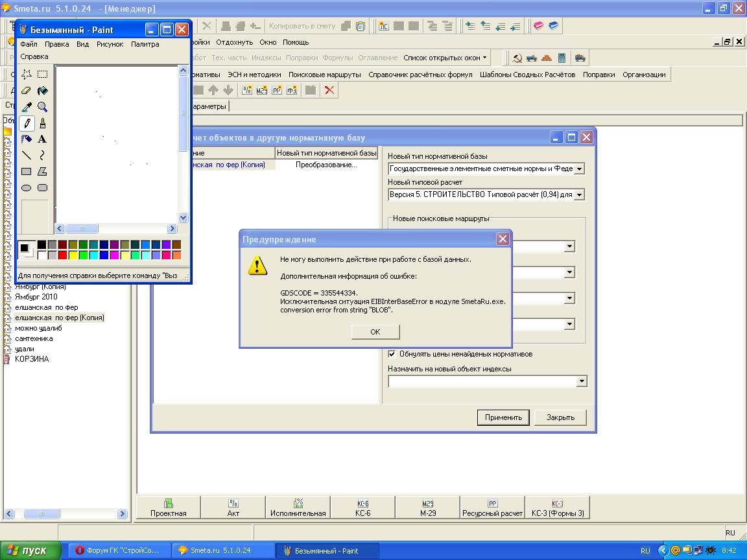The width and height of the screenshot is (747, 560).
Task: Click the percent new act toolbar icon
Action: click(247, 90)
